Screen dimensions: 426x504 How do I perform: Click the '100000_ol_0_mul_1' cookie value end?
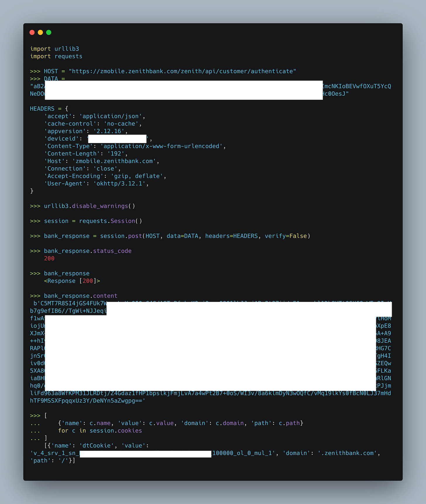(x=243, y=453)
